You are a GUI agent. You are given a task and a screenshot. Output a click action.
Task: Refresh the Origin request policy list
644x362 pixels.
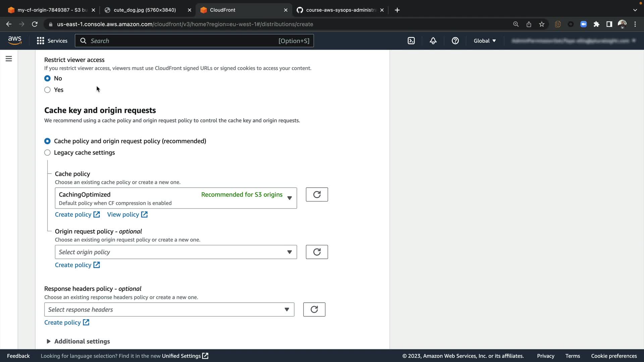coord(317,252)
